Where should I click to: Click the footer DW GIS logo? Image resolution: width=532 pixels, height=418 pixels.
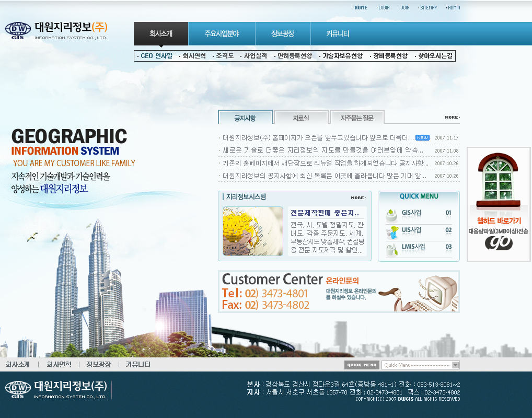(18, 389)
